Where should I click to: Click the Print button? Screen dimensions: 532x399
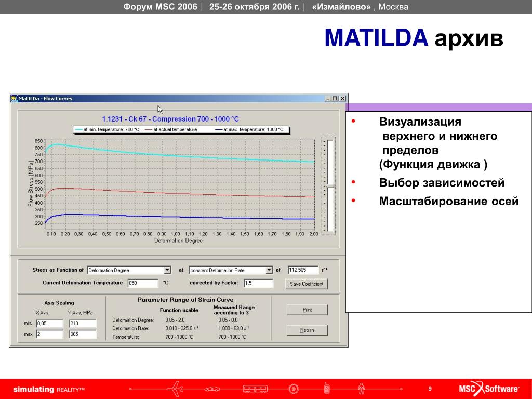coord(307,310)
